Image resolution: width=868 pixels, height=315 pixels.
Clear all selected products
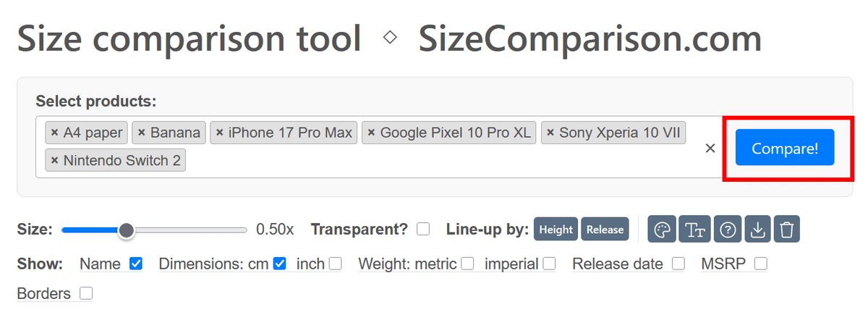pos(710,148)
